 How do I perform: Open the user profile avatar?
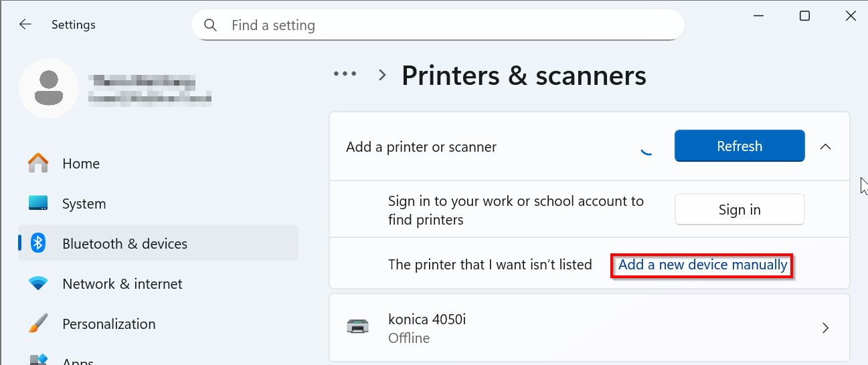pyautogui.click(x=49, y=88)
